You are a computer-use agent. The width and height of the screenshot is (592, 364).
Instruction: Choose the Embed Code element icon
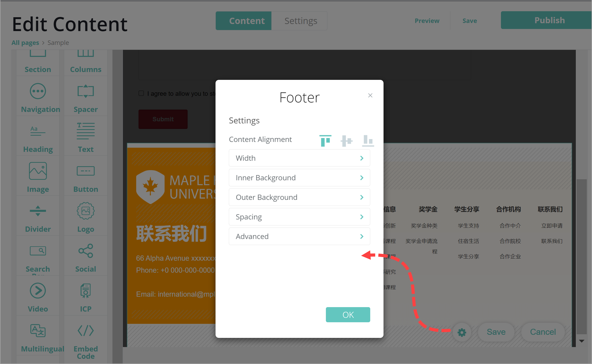86,331
